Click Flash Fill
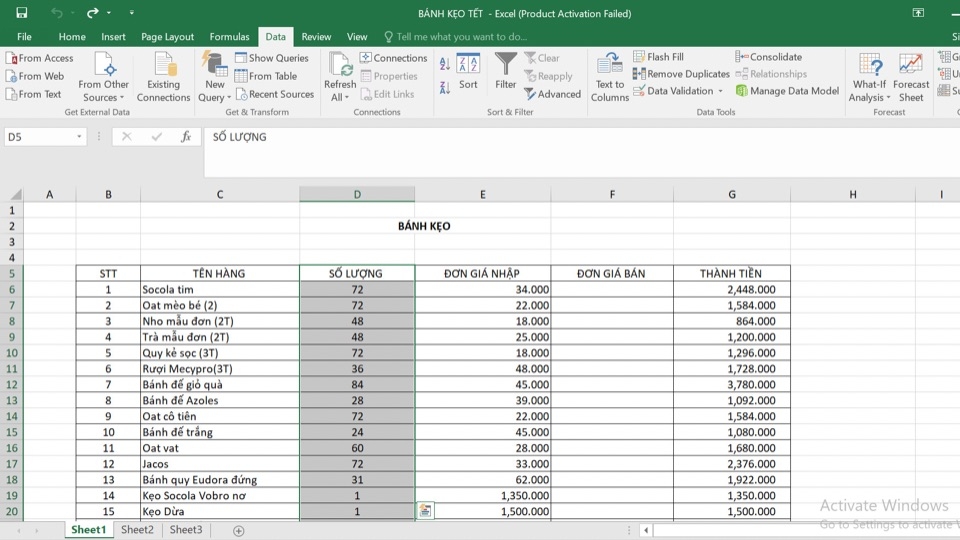 (658, 57)
